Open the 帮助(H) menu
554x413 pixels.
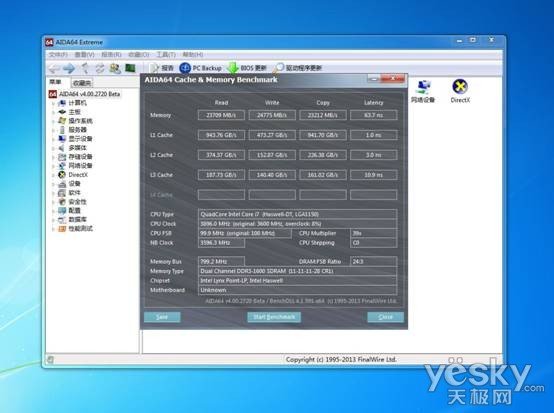coord(193,54)
